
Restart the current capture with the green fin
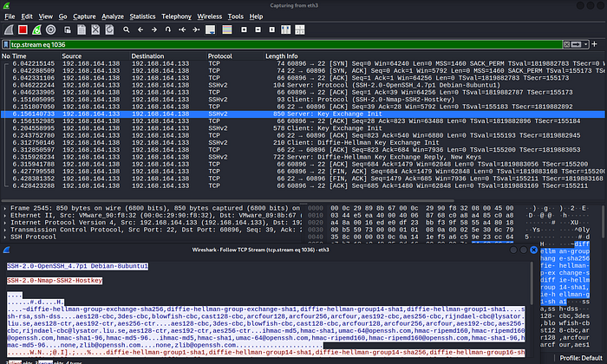coord(36,29)
